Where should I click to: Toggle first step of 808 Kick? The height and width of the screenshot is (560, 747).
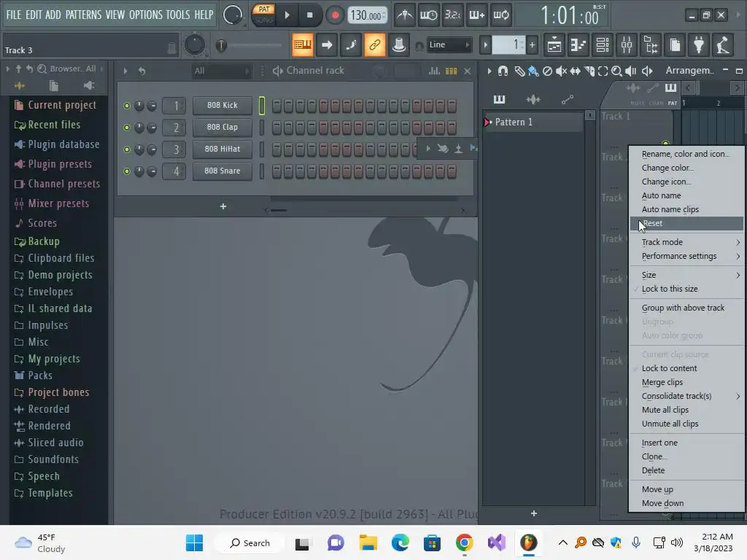coord(276,105)
